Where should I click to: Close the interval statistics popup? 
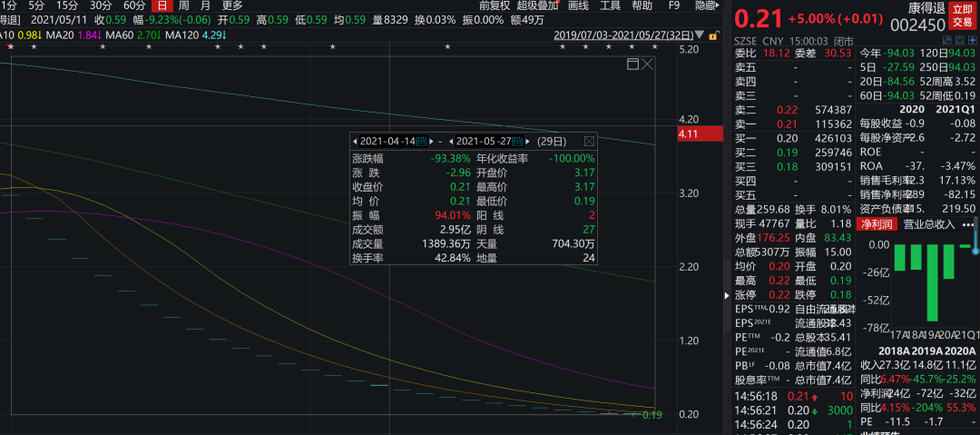(x=588, y=142)
